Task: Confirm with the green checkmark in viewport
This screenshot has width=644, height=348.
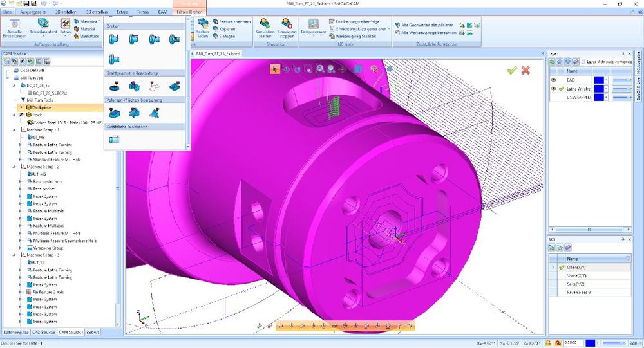Action: pyautogui.click(x=512, y=71)
